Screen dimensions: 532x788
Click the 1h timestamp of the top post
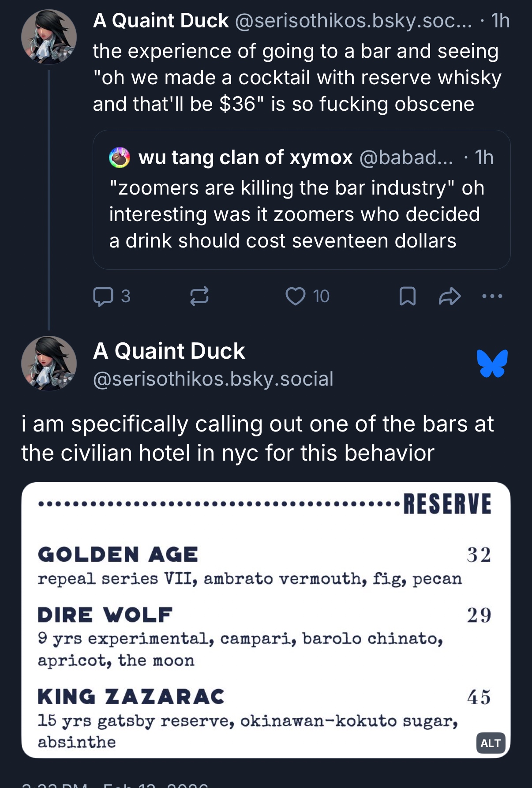500,21
